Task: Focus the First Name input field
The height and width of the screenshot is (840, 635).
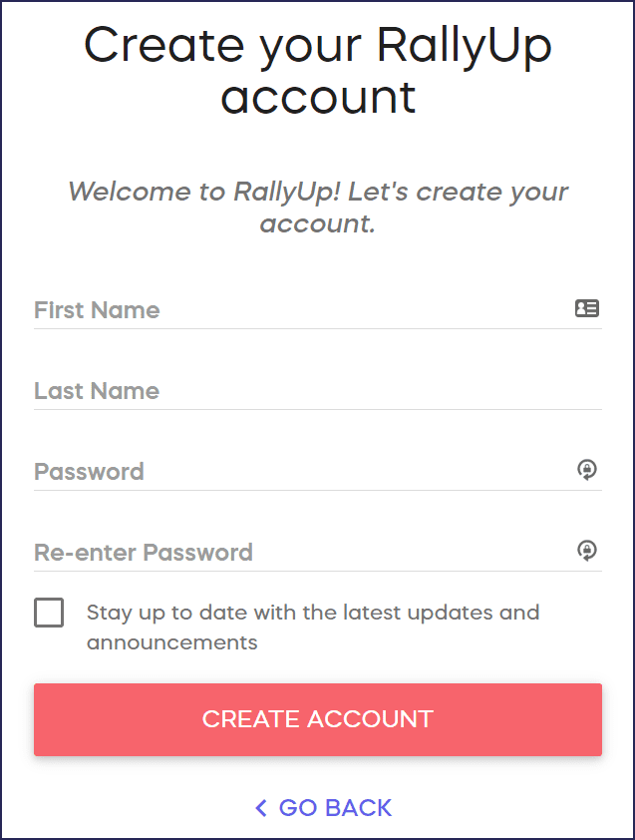Action: (x=299, y=310)
